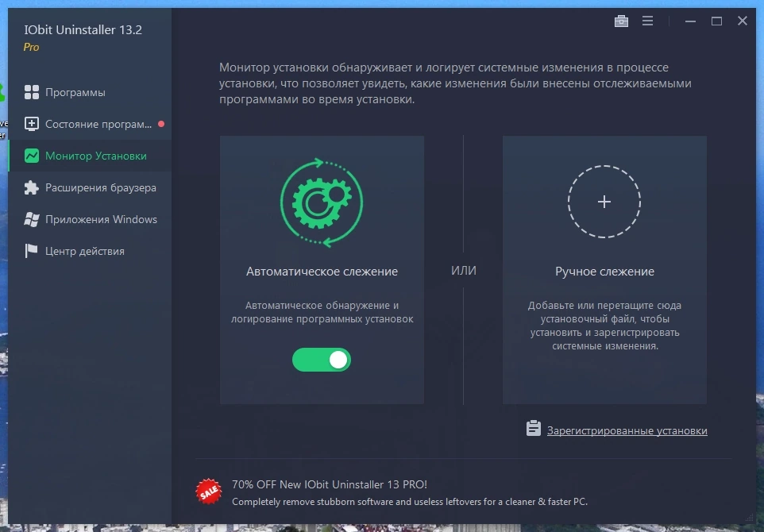764x532 pixels.
Task: Click the 70% OFF New IObit Uninstaller promo
Action: pyautogui.click(x=330, y=484)
